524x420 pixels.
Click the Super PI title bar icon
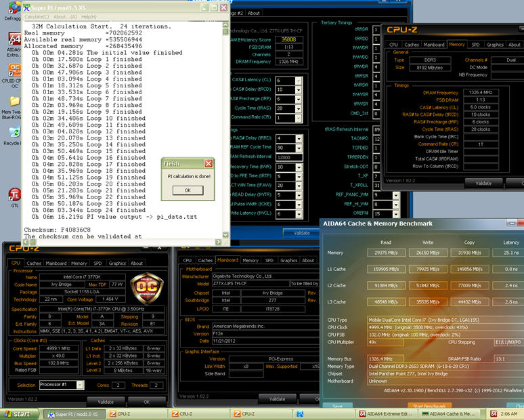28,7
